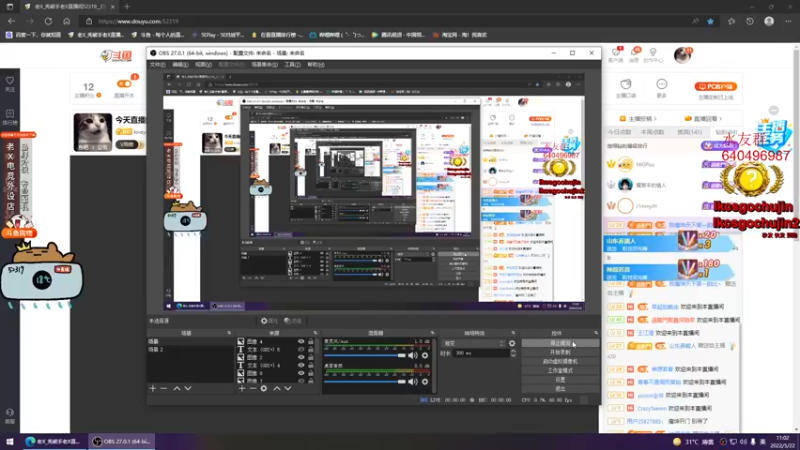Click the stop streaming button in OBS controls
The height and width of the screenshot is (450, 800).
[560, 343]
